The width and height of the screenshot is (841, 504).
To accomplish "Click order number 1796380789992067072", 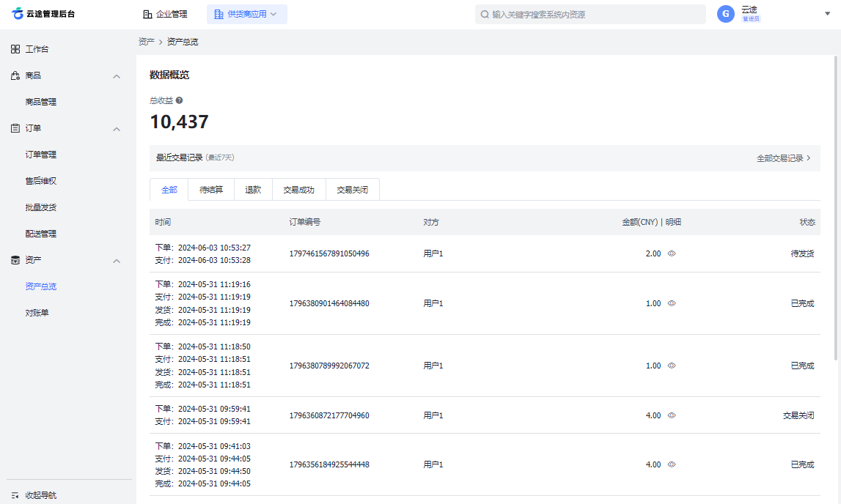I will pyautogui.click(x=329, y=366).
